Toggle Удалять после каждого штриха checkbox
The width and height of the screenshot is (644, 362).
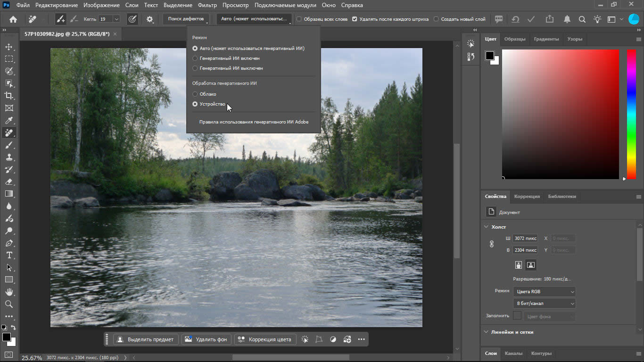tap(390, 19)
